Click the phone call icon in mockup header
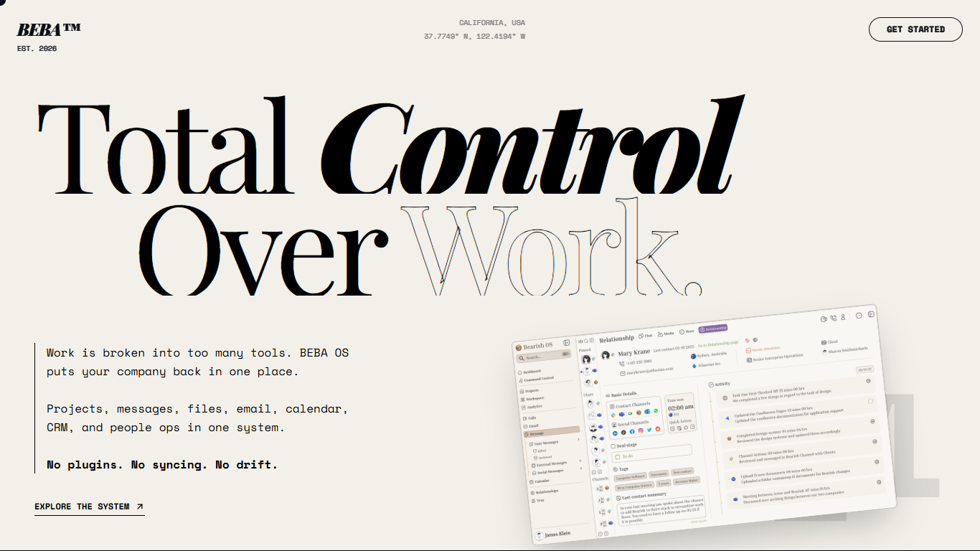This screenshot has height=551, width=980. [834, 318]
